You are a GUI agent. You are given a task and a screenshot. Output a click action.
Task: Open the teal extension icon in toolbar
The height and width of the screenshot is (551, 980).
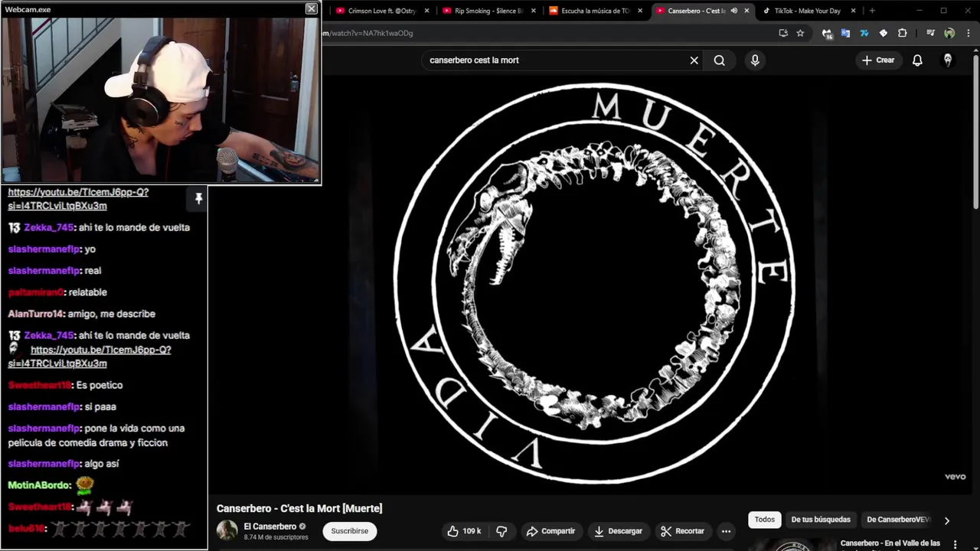click(x=864, y=33)
